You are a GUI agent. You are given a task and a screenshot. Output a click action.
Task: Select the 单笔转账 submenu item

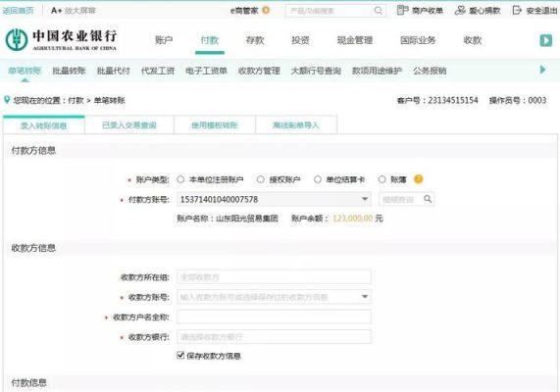pyautogui.click(x=25, y=71)
